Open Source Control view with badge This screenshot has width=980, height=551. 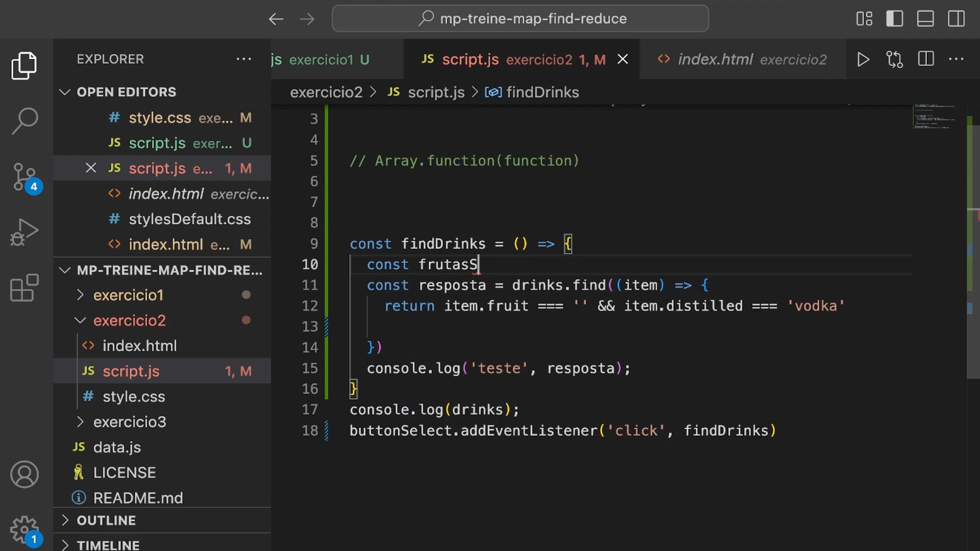[x=24, y=177]
